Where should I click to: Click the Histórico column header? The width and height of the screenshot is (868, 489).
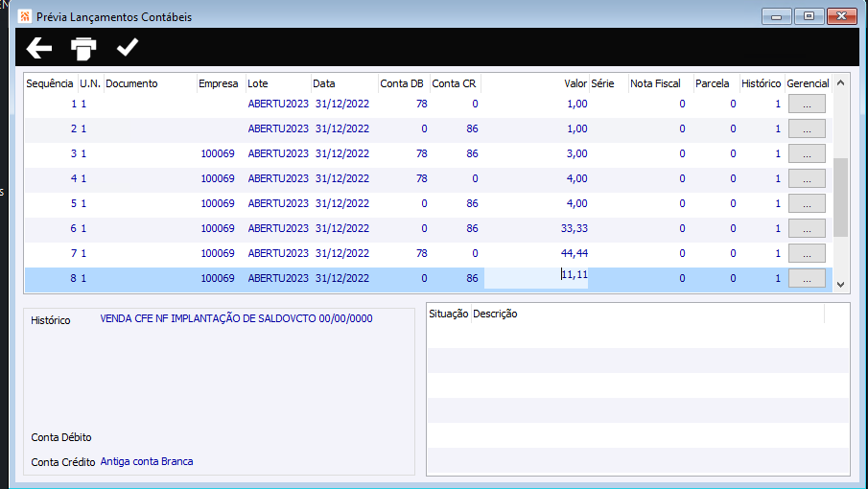tap(762, 83)
